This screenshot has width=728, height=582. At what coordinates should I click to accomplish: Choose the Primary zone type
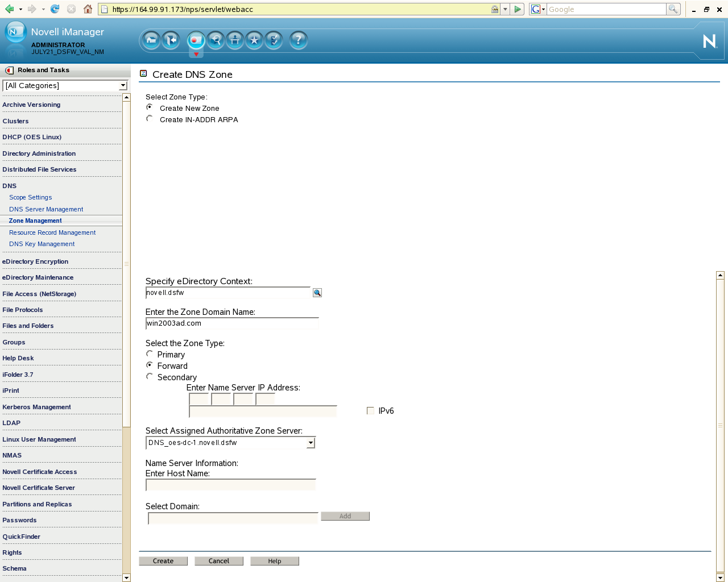point(150,354)
